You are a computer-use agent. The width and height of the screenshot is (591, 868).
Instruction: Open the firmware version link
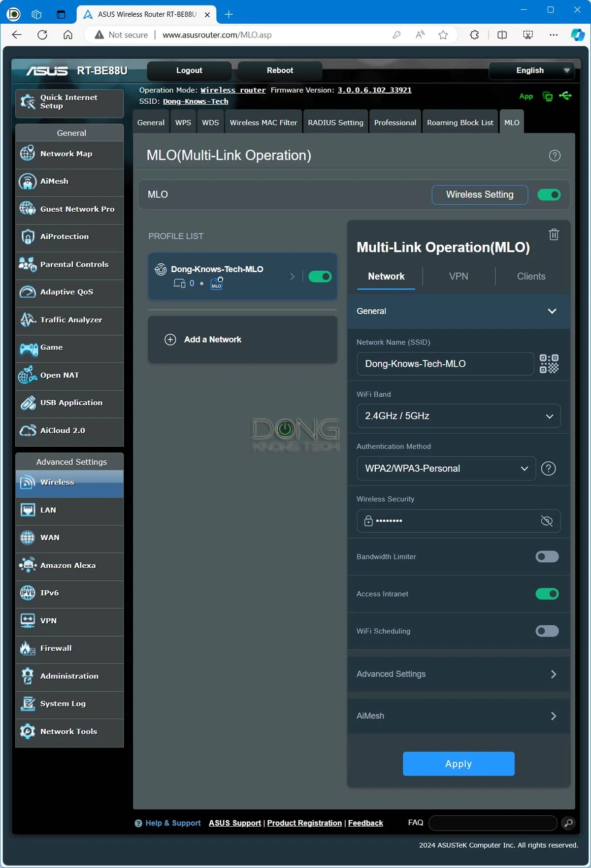(x=374, y=90)
